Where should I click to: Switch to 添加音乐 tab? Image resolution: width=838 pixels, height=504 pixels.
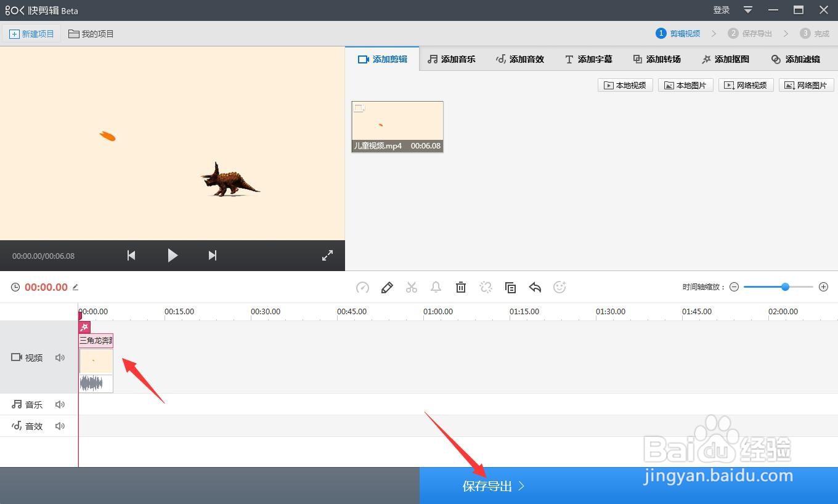tap(452, 59)
